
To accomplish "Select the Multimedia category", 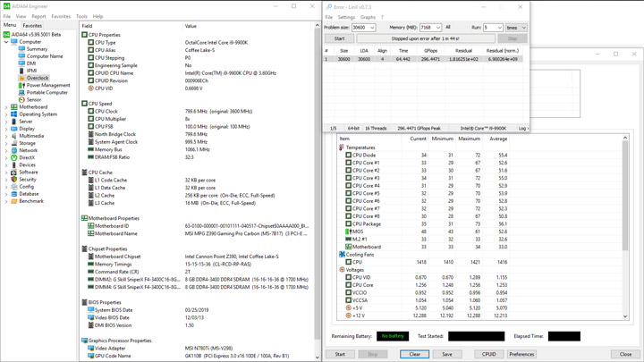I will [31, 136].
